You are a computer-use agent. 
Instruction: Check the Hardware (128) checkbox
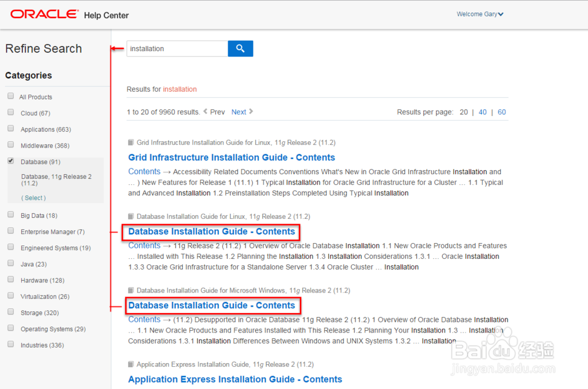pos(11,280)
